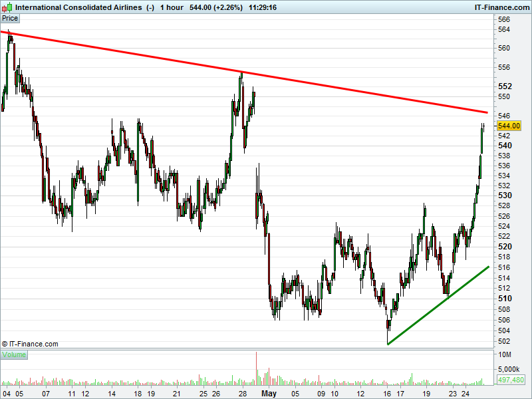
Task: Click the volume value tag 497,480
Action: pos(511,380)
